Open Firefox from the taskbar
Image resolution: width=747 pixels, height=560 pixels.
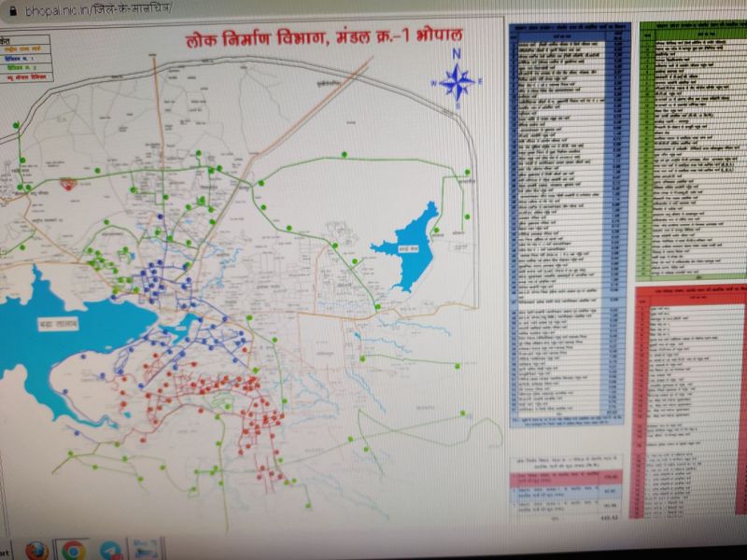(x=38, y=550)
